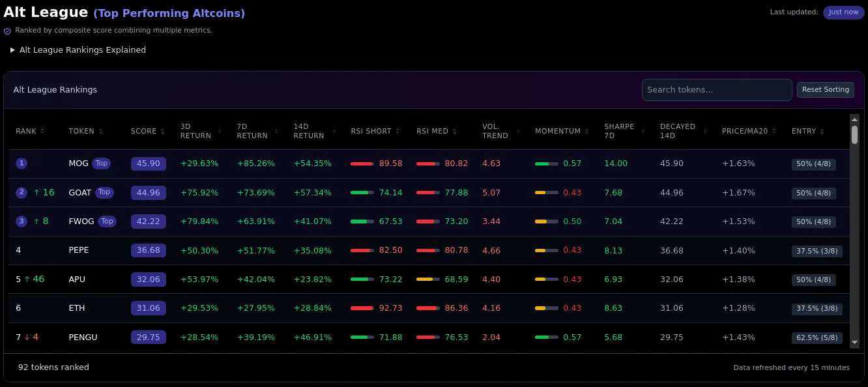Viewport: 868px width, 387px height.
Task: Sort by the RSI MED column header
Action: [x=436, y=132]
